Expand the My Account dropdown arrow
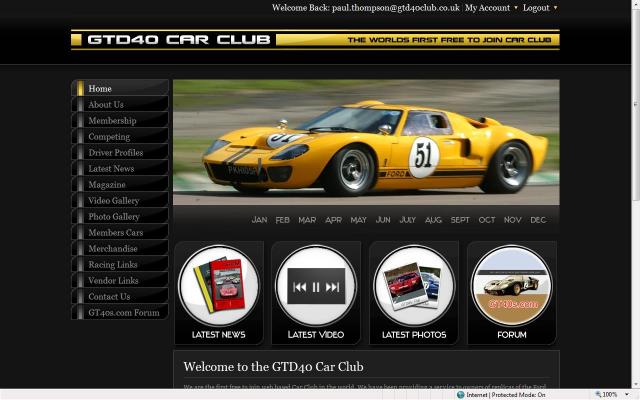 [x=516, y=8]
